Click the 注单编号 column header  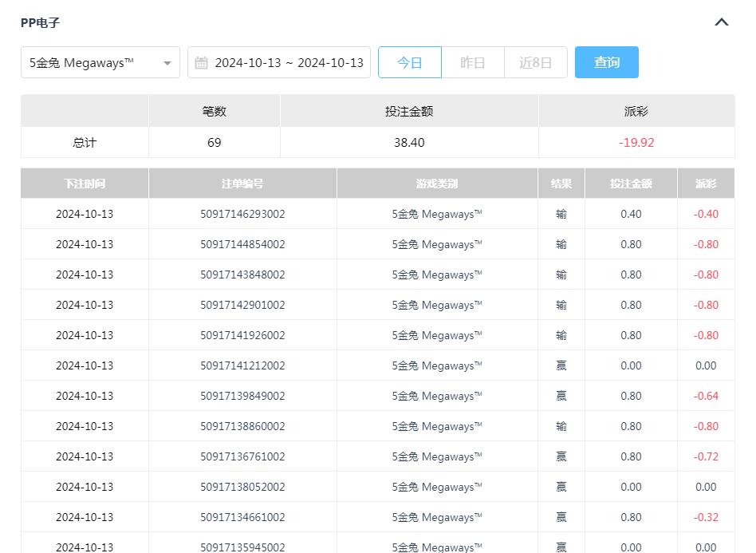tap(242, 184)
